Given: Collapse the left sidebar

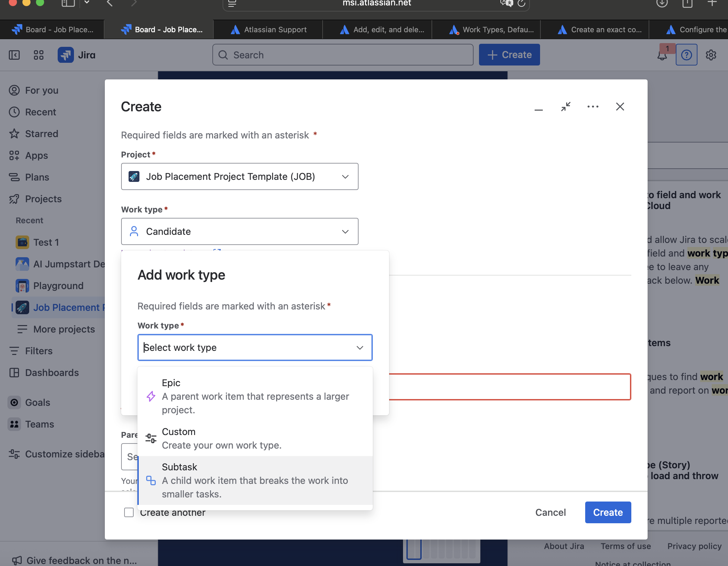Looking at the screenshot, I should coord(14,55).
